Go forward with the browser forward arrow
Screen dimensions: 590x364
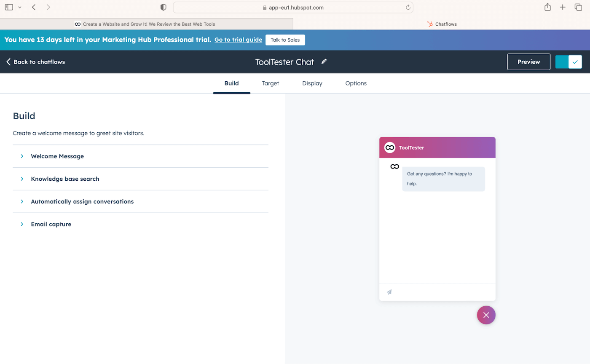(x=48, y=7)
